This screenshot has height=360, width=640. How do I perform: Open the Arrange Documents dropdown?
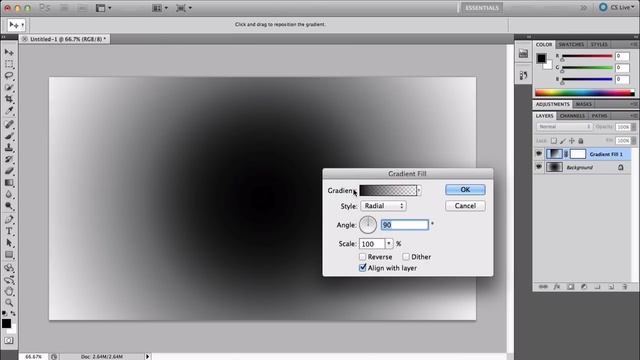click(x=160, y=8)
